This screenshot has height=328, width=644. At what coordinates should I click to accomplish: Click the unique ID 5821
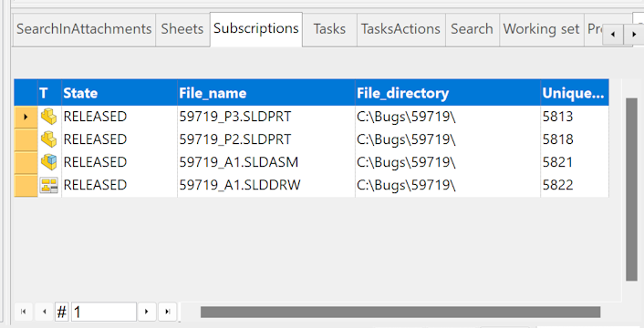click(557, 162)
